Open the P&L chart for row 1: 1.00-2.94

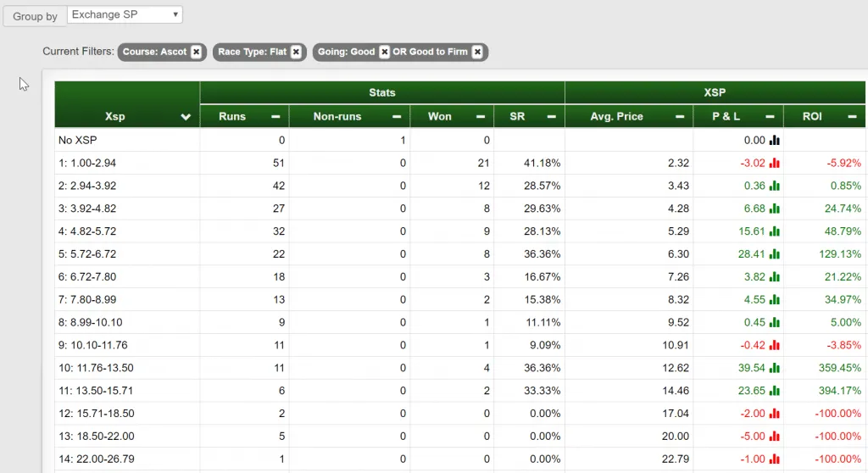[775, 163]
